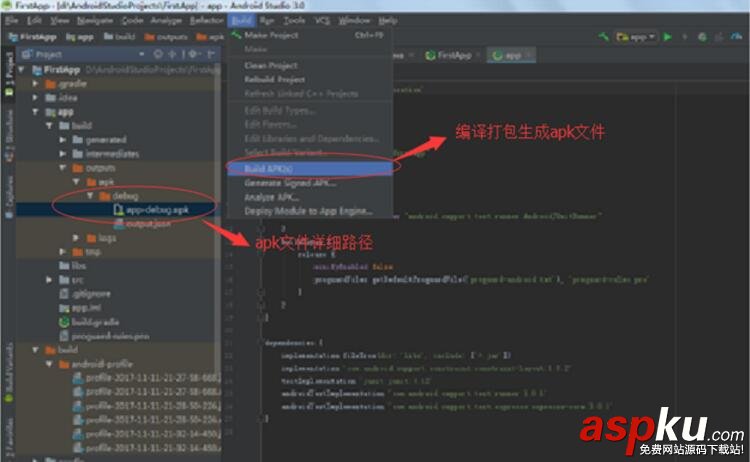The image size is (750, 462).
Task: Open the Navigate menu
Action: tap(95, 20)
